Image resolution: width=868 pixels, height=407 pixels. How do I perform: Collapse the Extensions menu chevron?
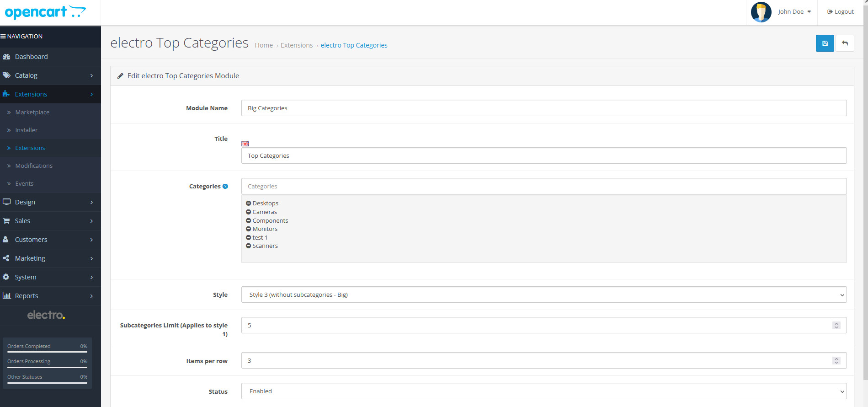pyautogui.click(x=91, y=94)
